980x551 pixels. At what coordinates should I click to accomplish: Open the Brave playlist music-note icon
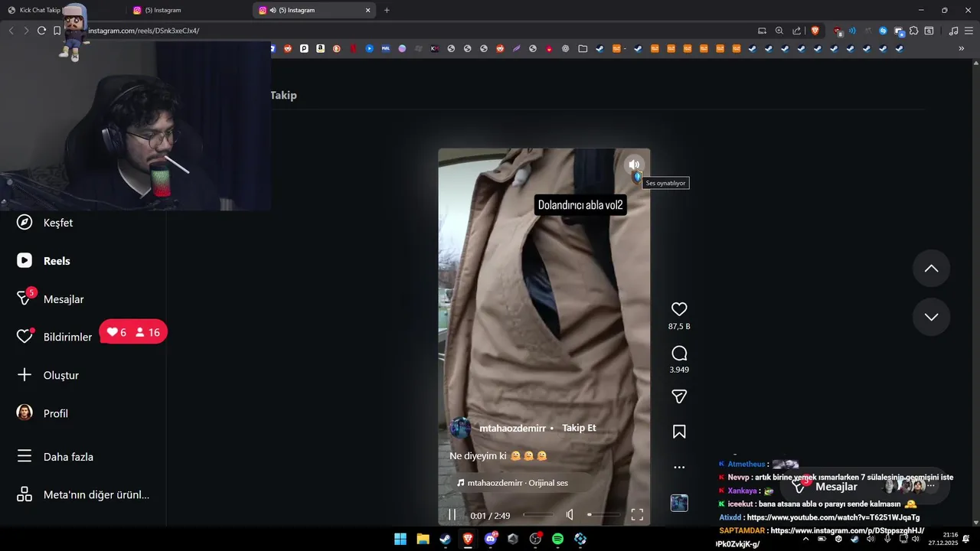[953, 31]
